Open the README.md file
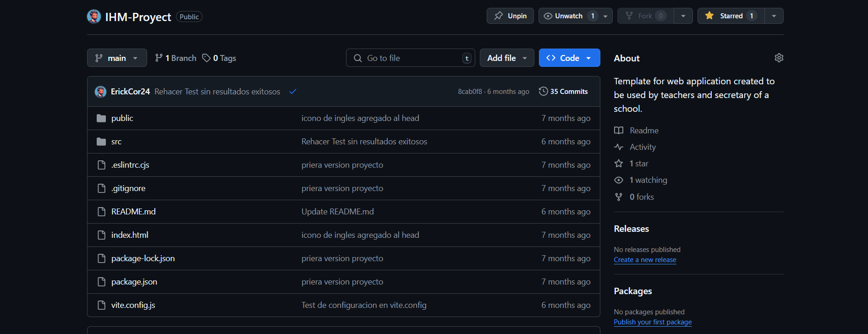Screen dimensions: 868x334 [133, 212]
